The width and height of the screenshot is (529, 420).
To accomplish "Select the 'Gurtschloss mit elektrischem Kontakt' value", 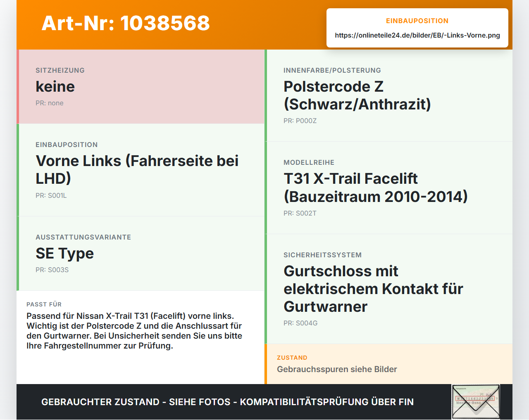I will (373, 289).
